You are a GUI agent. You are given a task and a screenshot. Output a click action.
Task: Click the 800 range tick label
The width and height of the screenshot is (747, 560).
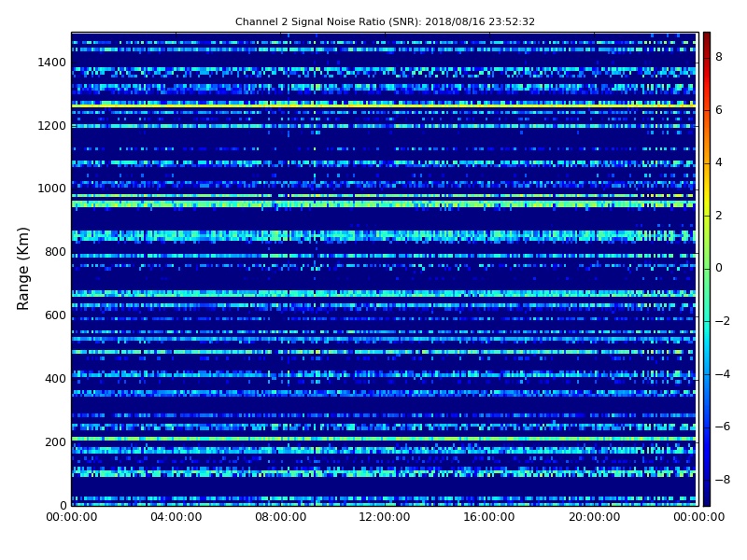point(55,252)
